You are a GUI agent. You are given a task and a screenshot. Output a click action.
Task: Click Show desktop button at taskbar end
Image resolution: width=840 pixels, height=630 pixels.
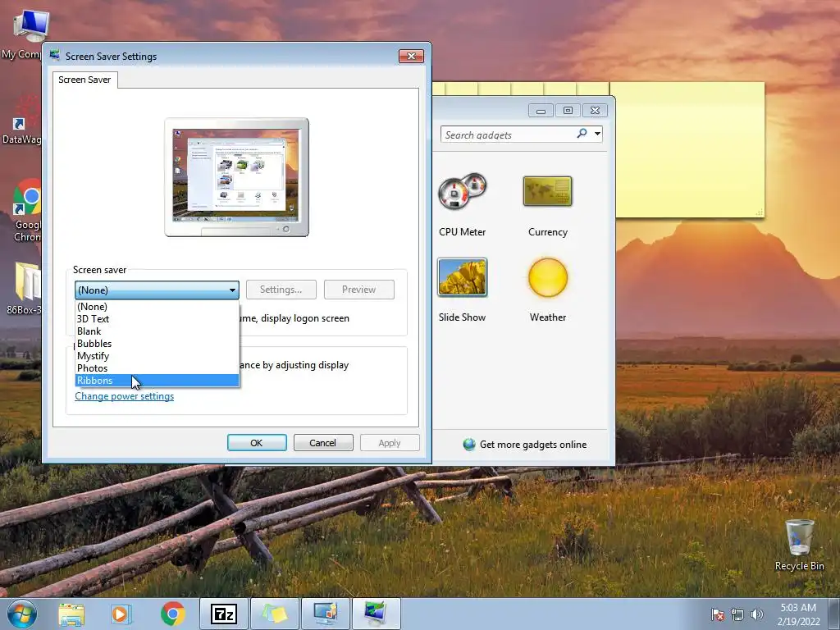click(834, 614)
